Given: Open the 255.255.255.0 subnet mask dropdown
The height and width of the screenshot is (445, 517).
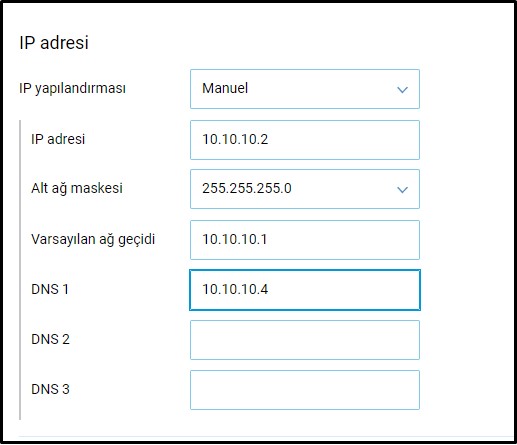Looking at the screenshot, I should (x=305, y=189).
